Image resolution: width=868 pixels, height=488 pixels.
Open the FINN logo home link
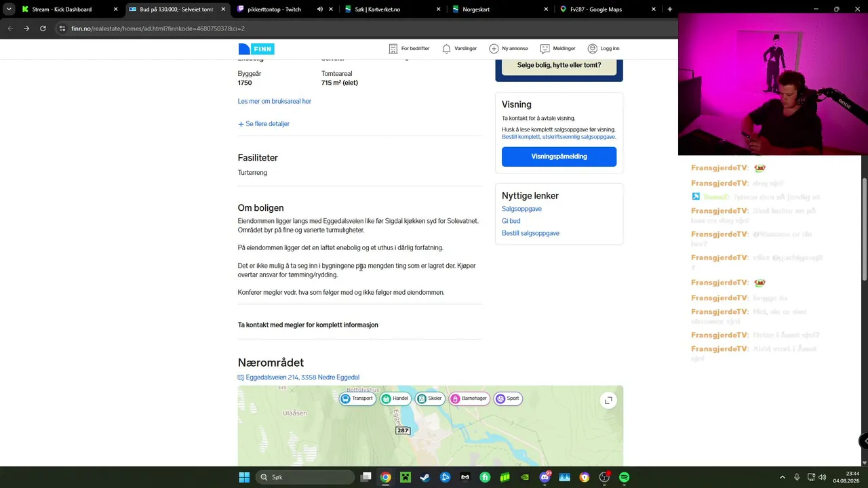(x=256, y=49)
